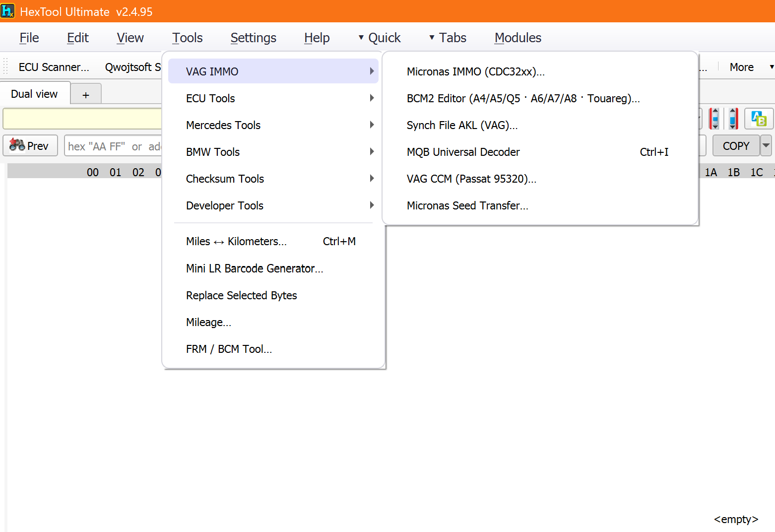Open the Help menu
The height and width of the screenshot is (532, 775).
pyautogui.click(x=317, y=38)
